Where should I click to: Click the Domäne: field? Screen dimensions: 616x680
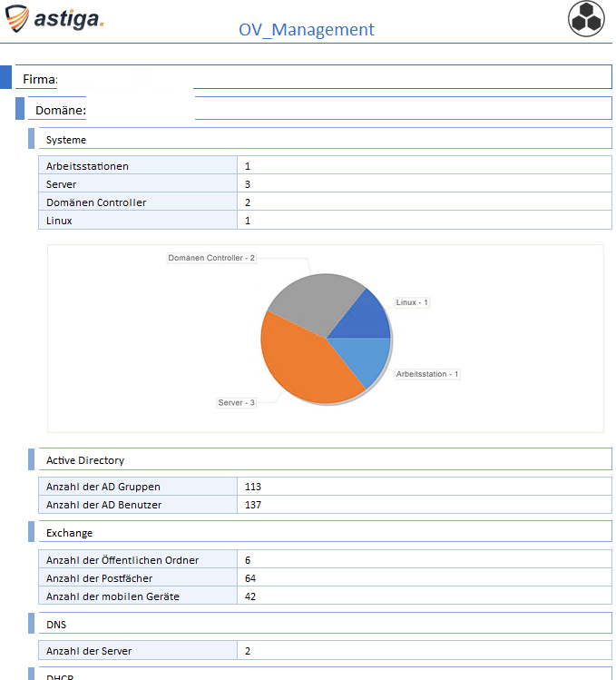[320, 108]
